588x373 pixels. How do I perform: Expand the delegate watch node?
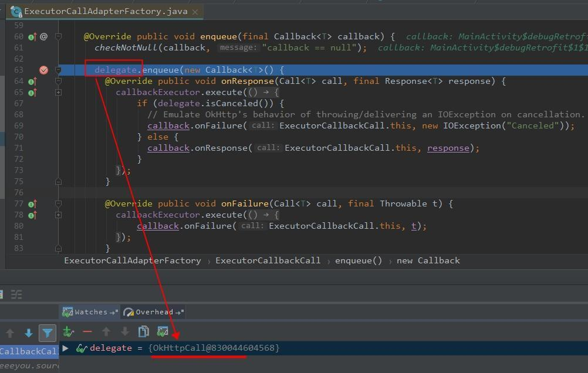click(x=65, y=348)
